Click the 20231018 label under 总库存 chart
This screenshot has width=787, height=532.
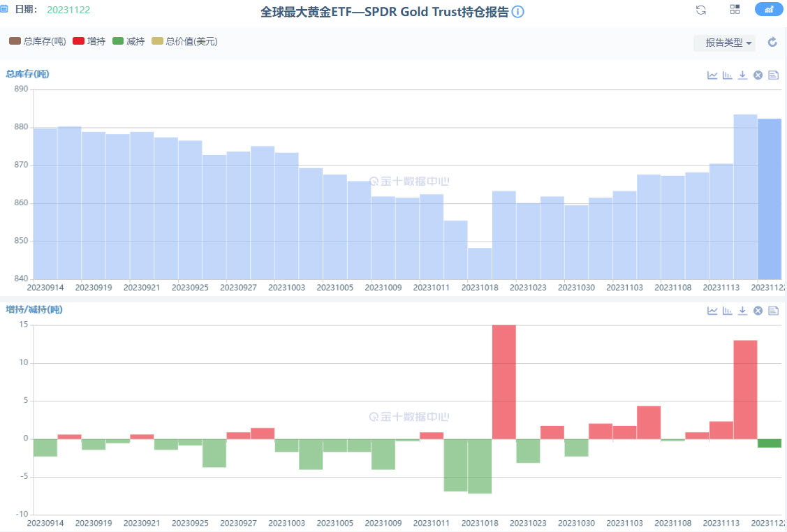pyautogui.click(x=480, y=288)
